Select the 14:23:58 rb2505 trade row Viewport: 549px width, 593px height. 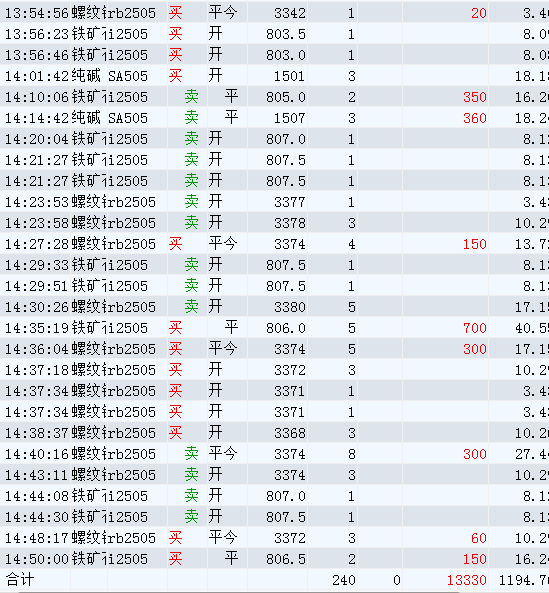tap(274, 223)
